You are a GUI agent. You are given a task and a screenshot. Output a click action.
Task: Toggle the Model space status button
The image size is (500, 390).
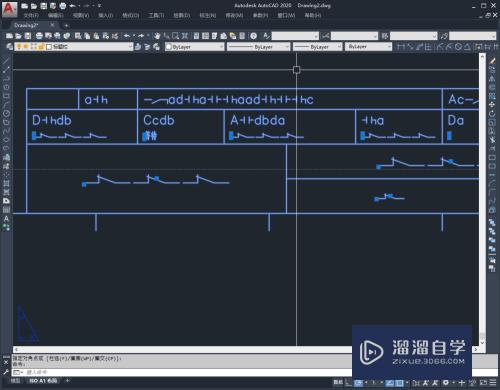338,382
